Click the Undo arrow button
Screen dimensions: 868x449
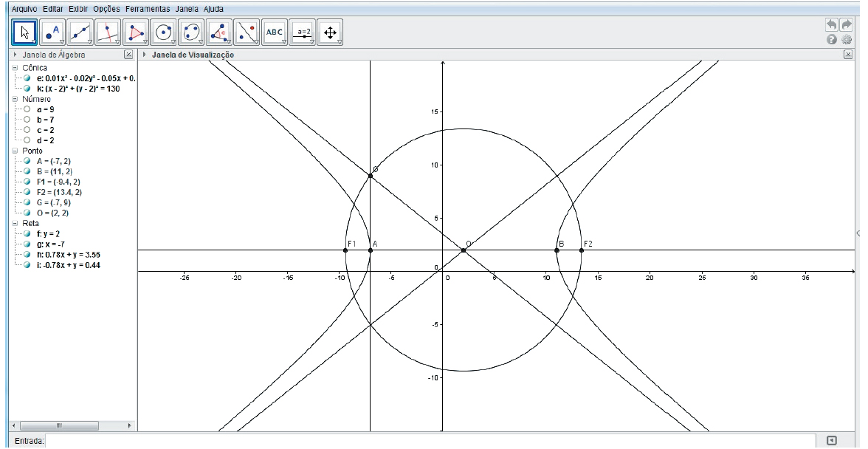pyautogui.click(x=833, y=25)
